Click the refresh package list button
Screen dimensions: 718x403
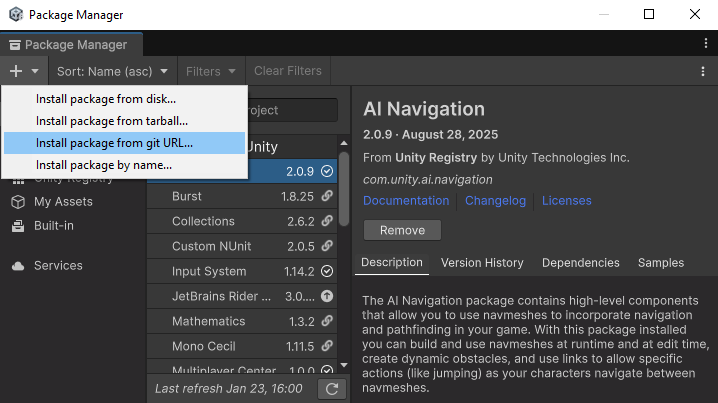[330, 389]
